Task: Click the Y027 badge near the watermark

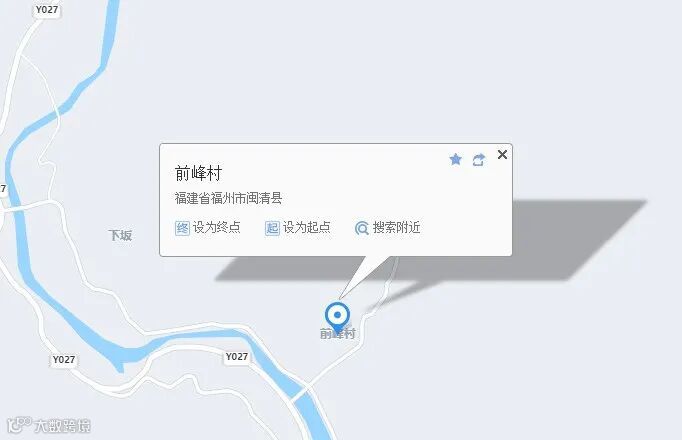Action: pos(64,360)
